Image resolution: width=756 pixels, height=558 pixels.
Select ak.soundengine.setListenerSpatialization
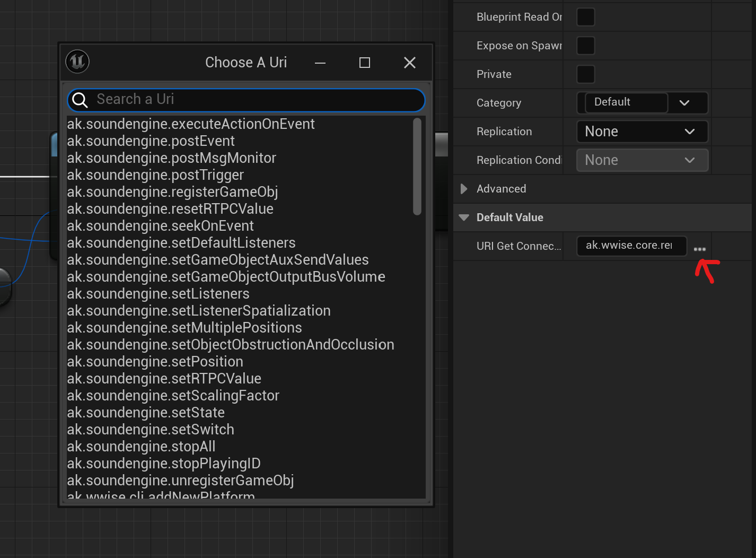tap(199, 311)
